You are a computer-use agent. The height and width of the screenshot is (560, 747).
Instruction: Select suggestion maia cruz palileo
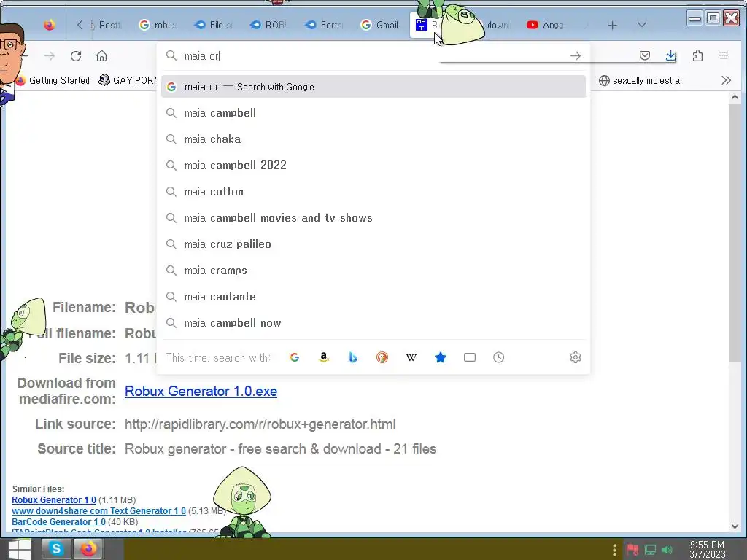point(373,244)
